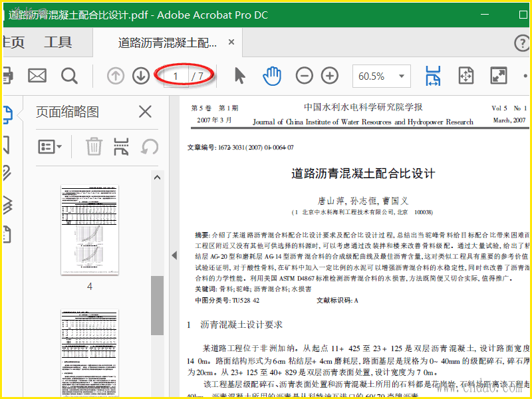Click the article title 道路沥青混凝土配合比设计
Screen dimensions: 532x399
(x=363, y=174)
